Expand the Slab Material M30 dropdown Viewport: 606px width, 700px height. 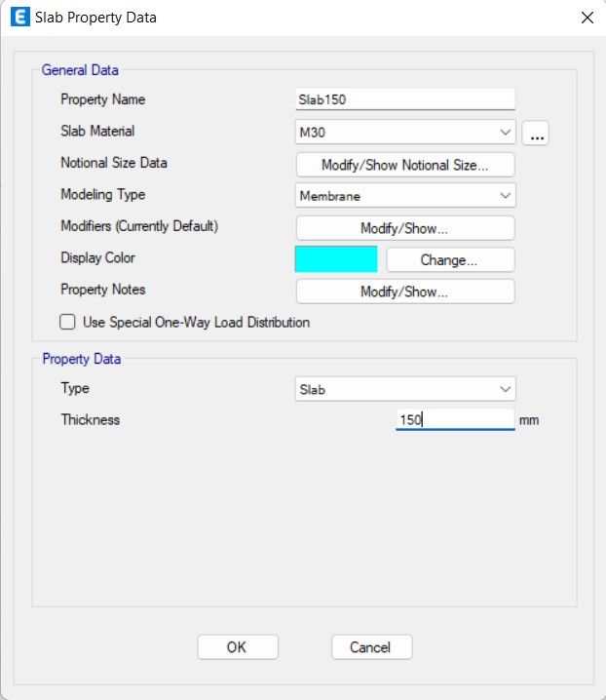405,133
